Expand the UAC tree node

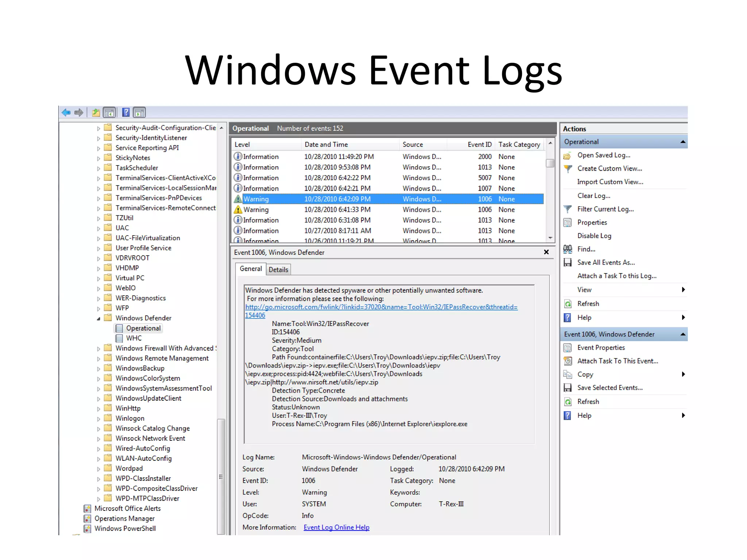point(98,229)
